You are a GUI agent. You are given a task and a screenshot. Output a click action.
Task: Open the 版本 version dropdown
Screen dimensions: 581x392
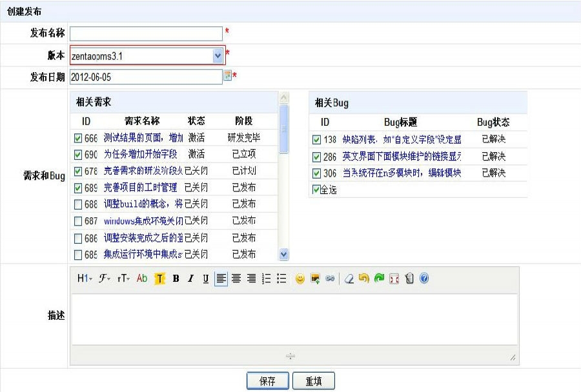(x=218, y=55)
